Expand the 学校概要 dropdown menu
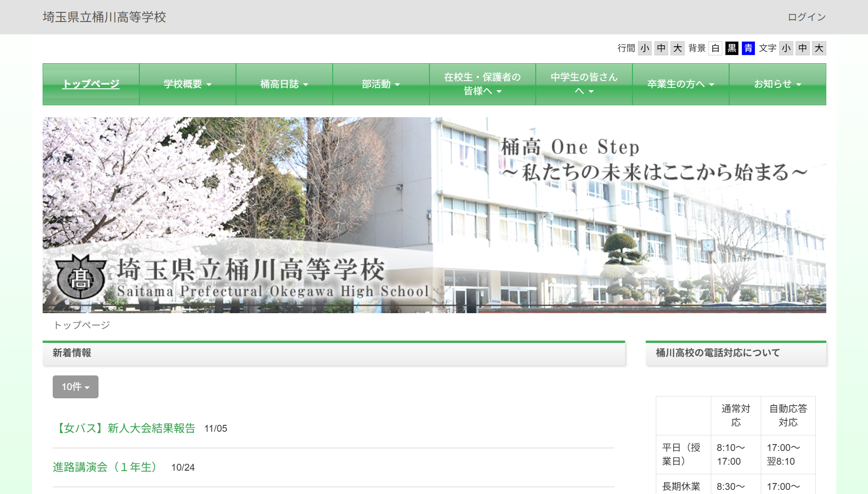The image size is (868, 494). pyautogui.click(x=187, y=84)
